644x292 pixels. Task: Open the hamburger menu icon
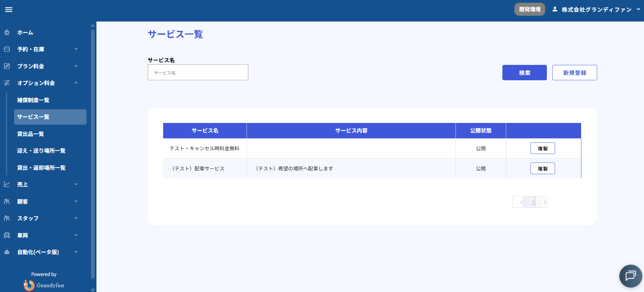9,10
